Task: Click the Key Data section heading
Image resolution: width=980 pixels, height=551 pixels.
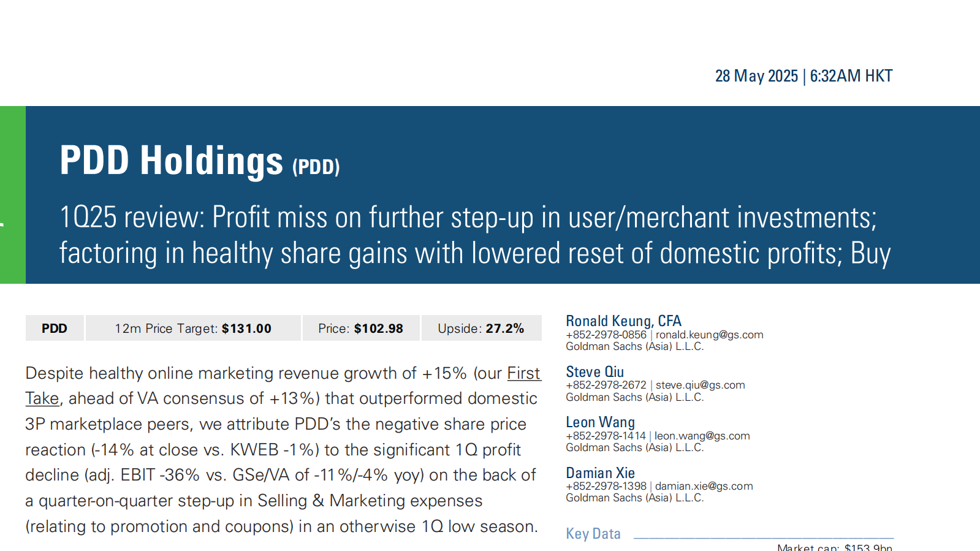Action: (x=593, y=534)
